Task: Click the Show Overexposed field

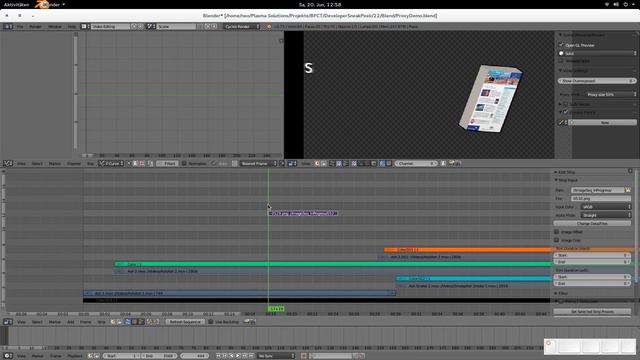Action: click(597, 81)
